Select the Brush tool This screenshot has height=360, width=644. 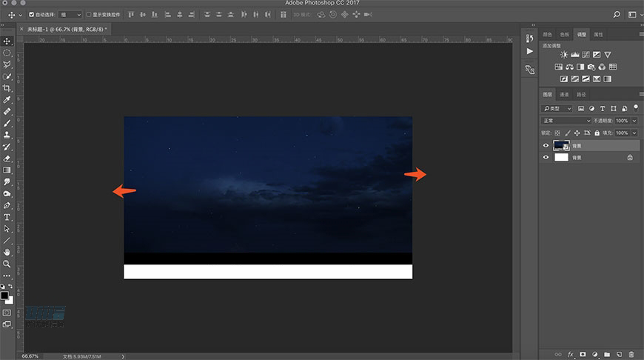pos(7,123)
